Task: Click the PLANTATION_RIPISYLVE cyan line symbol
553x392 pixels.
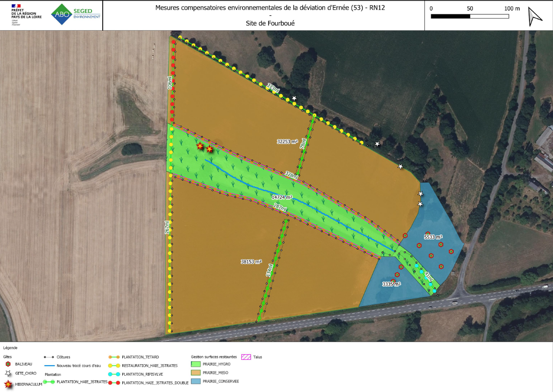Action: (x=114, y=374)
